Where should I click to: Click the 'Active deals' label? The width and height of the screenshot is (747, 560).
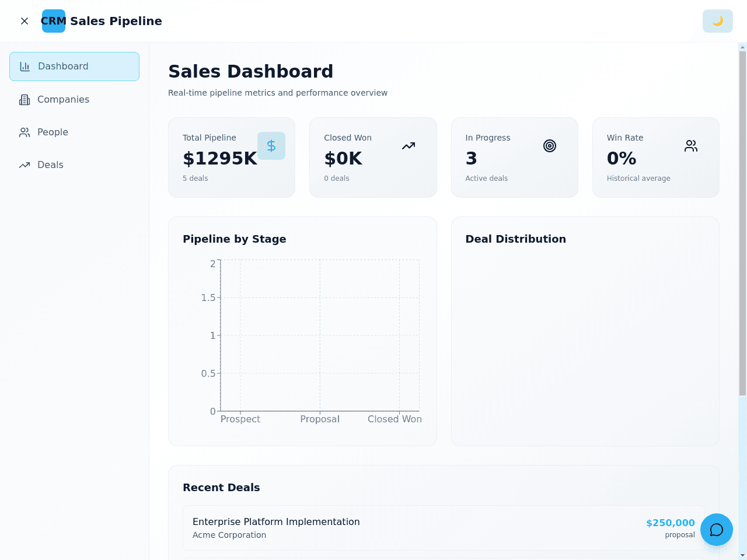pyautogui.click(x=487, y=178)
